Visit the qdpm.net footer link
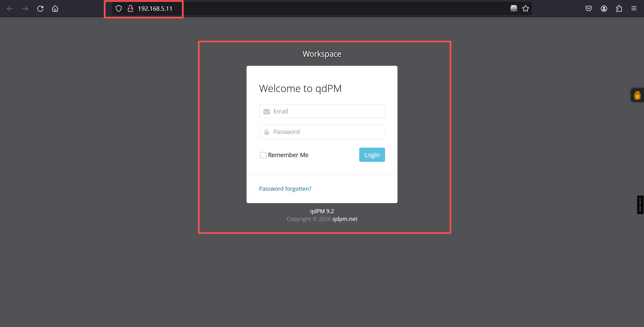Screen dimensions: 644x327 (x=345, y=219)
